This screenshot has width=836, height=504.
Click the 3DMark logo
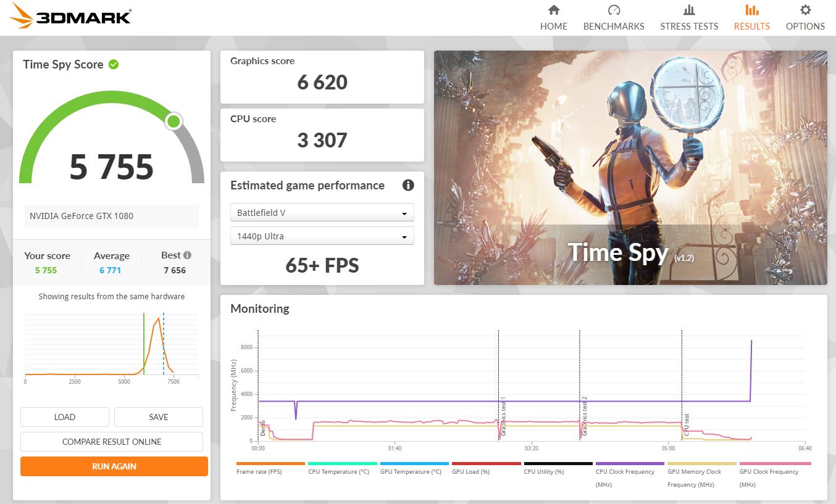tap(71, 17)
